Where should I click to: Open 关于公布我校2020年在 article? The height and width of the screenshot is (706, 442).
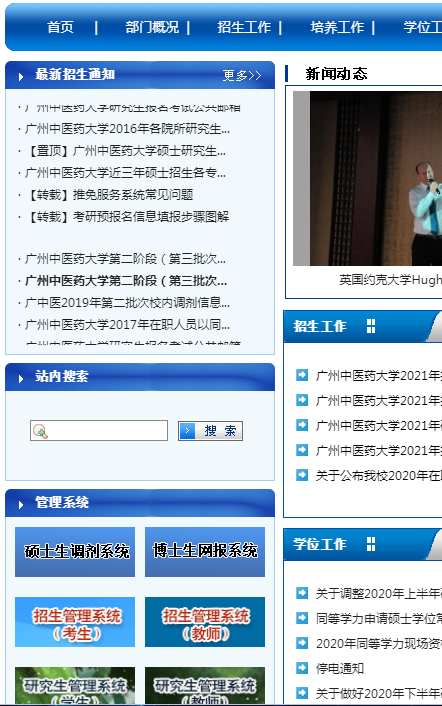point(379,475)
